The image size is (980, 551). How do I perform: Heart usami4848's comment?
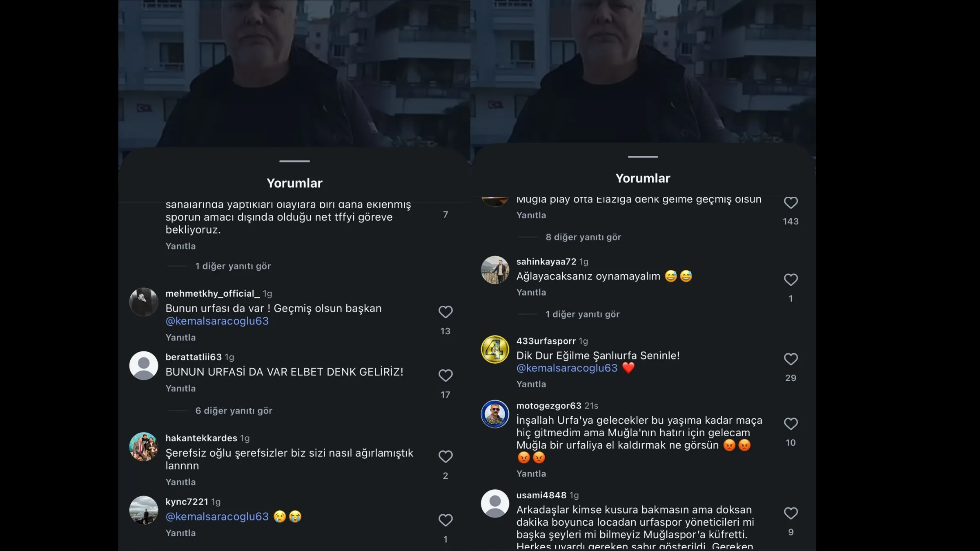point(791,513)
